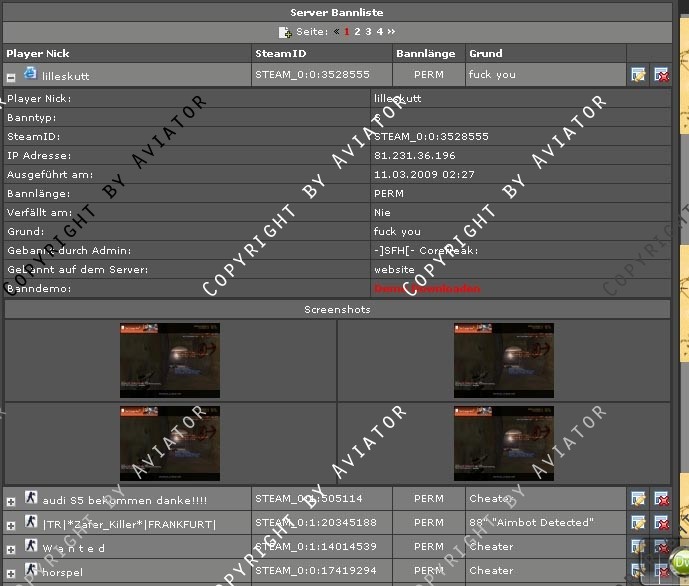Click delete ban icon for audi S5 row
689x586 pixels.
[661, 498]
